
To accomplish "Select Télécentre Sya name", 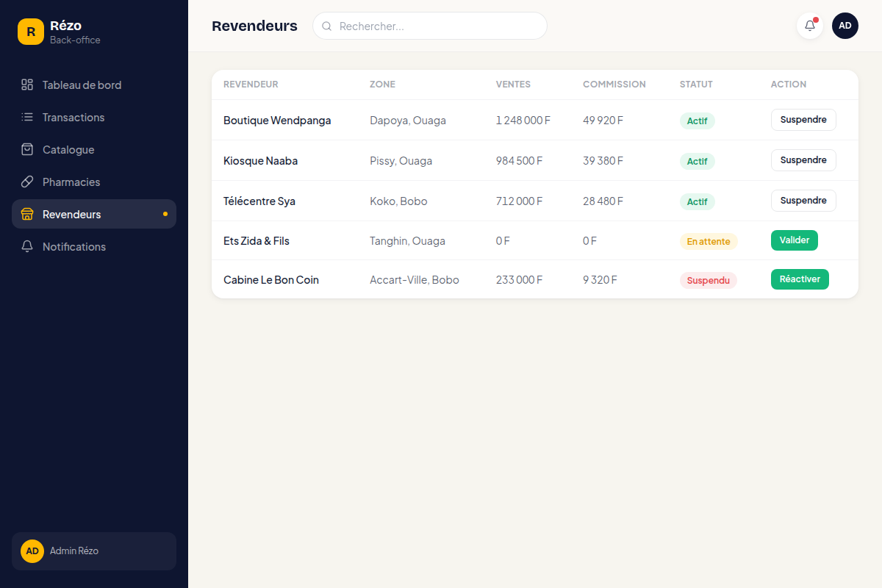I will pos(259,201).
